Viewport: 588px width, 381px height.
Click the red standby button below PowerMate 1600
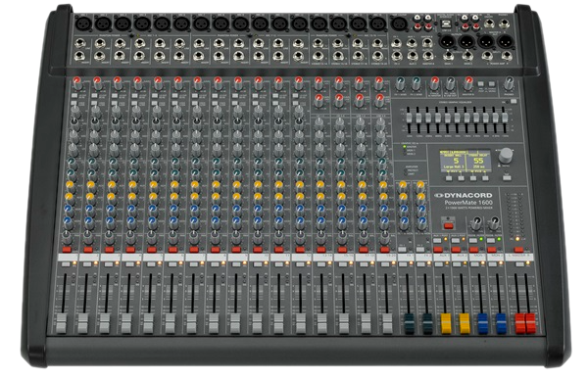(x=449, y=225)
